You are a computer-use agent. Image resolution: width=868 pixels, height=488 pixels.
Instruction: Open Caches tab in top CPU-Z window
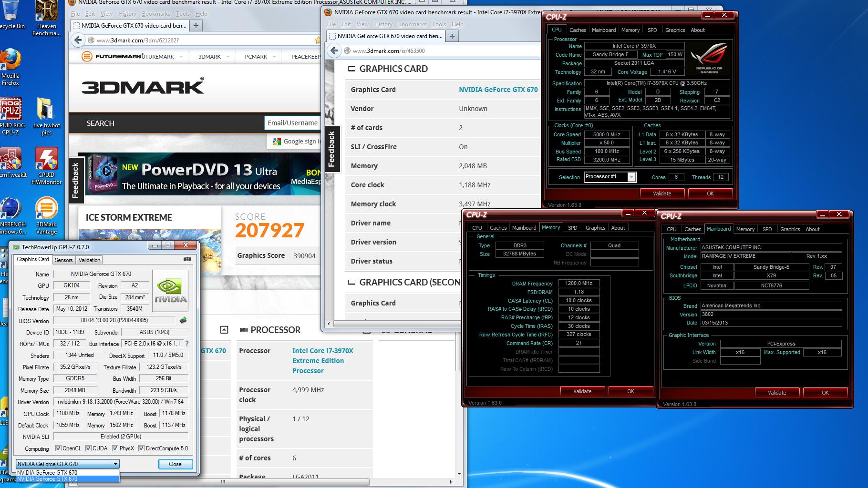(578, 30)
